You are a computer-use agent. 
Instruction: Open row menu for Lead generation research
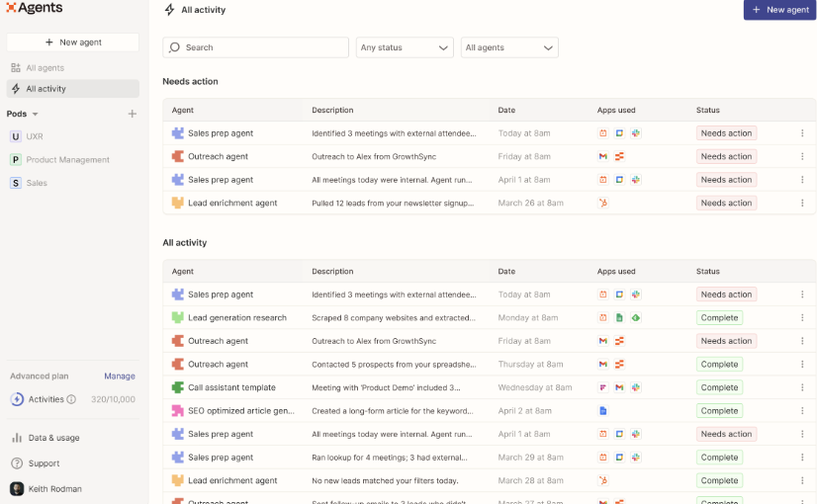[x=802, y=317]
